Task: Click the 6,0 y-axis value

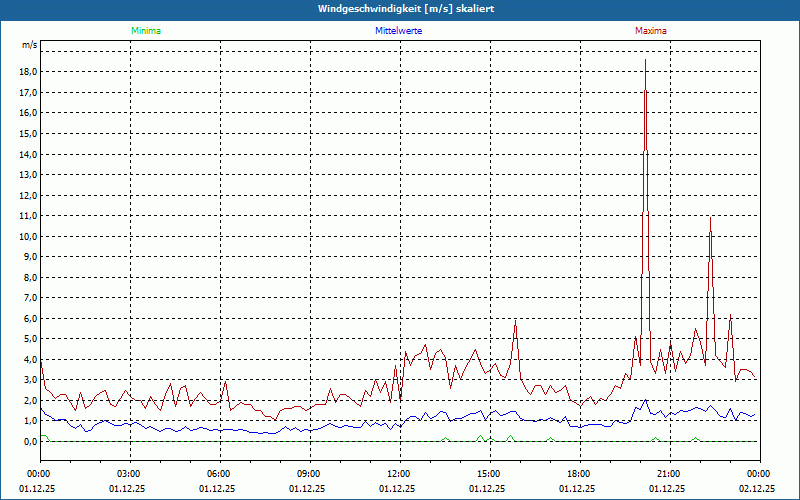Action: (x=30, y=318)
